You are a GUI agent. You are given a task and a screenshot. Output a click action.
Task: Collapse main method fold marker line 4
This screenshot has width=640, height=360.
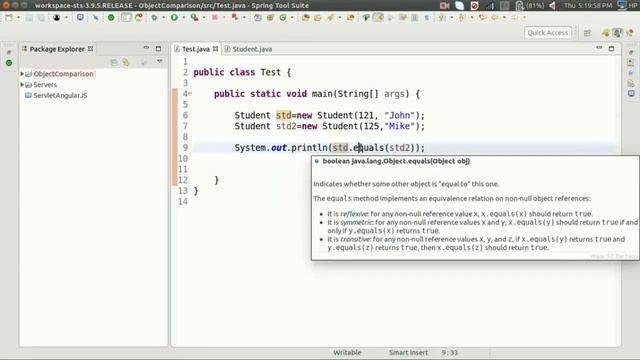point(190,94)
